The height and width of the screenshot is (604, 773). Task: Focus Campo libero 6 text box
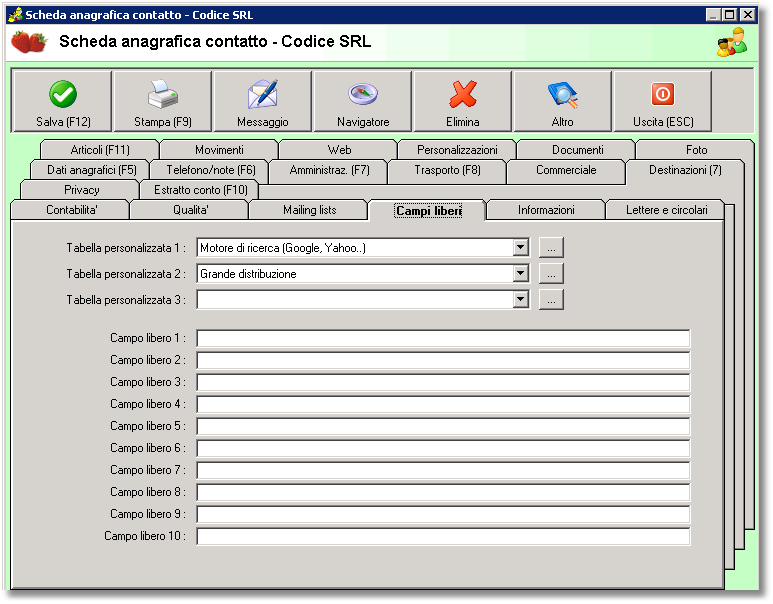(x=443, y=448)
